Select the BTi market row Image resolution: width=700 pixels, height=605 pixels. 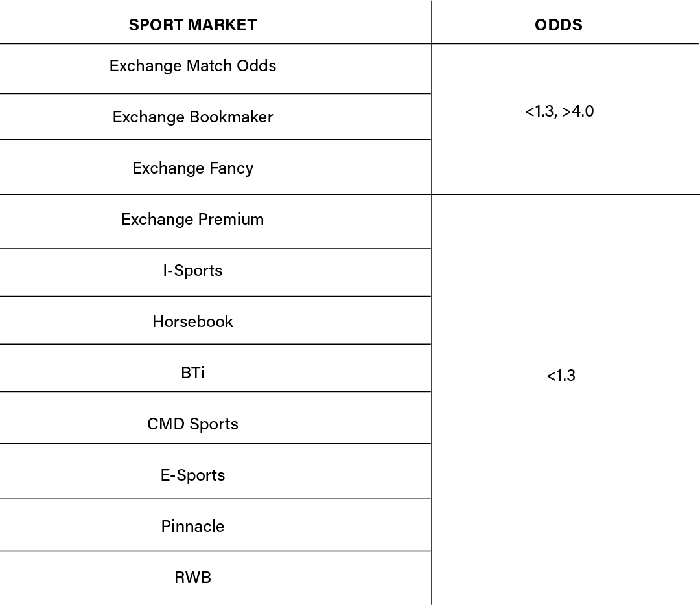192,373
